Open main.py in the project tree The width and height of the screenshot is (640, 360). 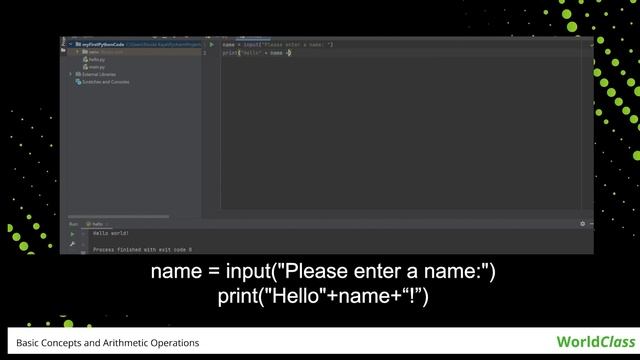coord(97,67)
